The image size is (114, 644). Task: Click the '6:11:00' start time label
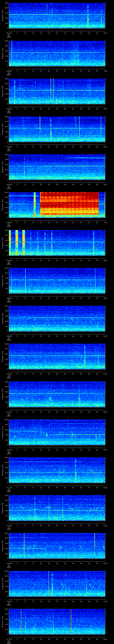coord(9,412)
